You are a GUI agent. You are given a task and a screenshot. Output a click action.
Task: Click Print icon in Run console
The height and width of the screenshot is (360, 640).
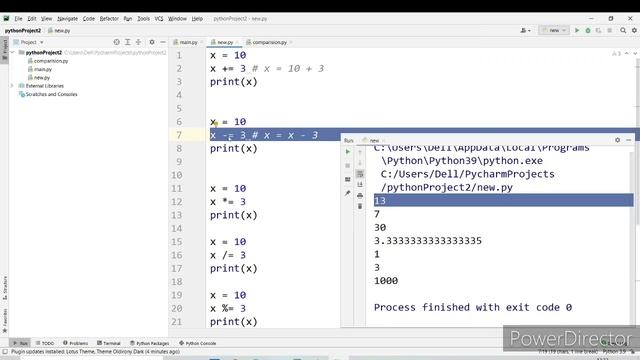(360, 196)
